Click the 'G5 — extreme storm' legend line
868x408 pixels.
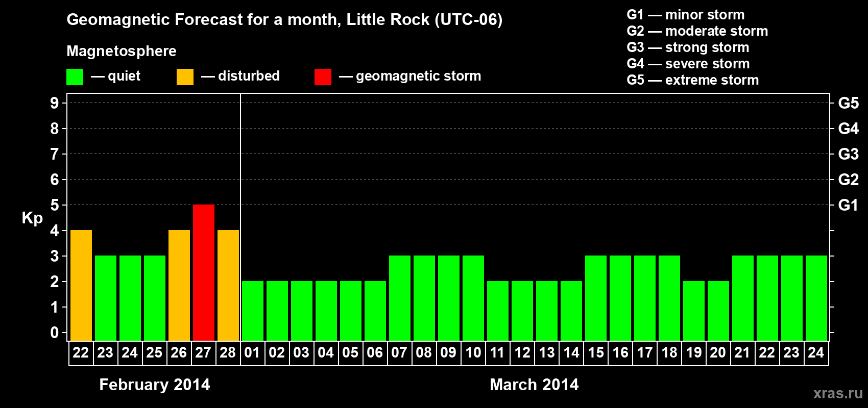pyautogui.click(x=693, y=80)
